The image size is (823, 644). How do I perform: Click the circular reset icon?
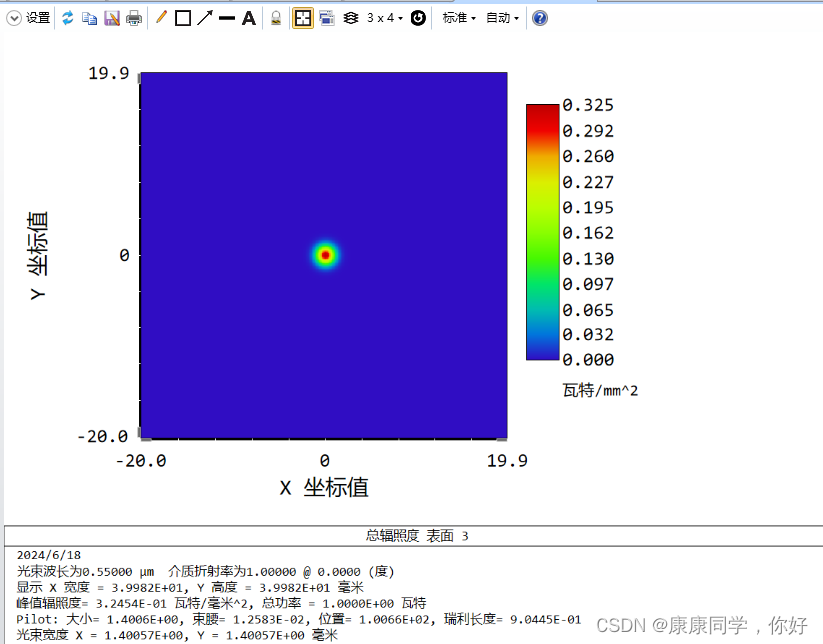coord(418,18)
